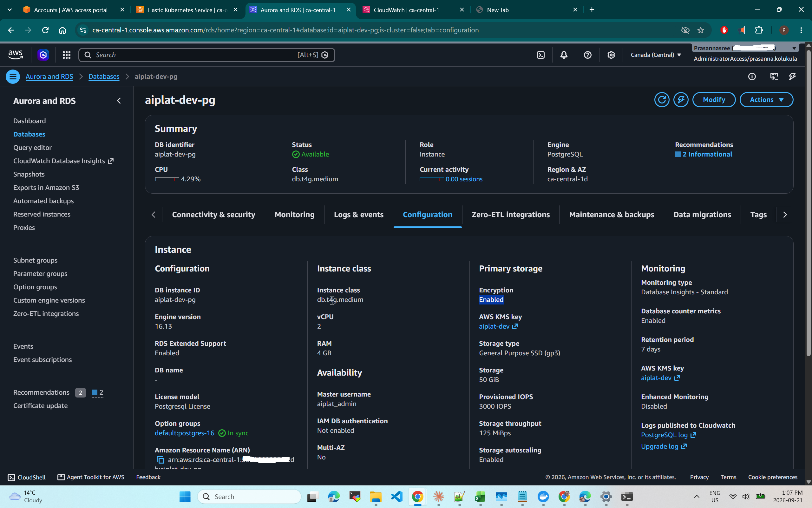Open aiplat-dev KMS key under Primary storage
The image size is (812, 508).
498,327
